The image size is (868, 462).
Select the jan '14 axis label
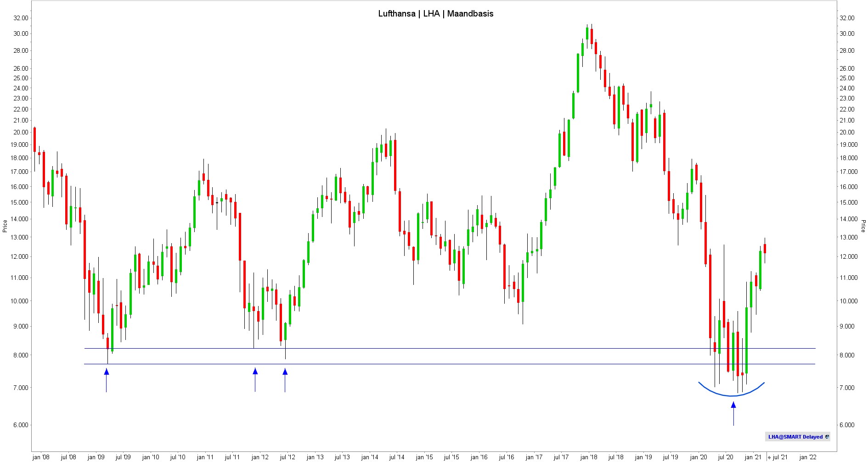click(370, 457)
